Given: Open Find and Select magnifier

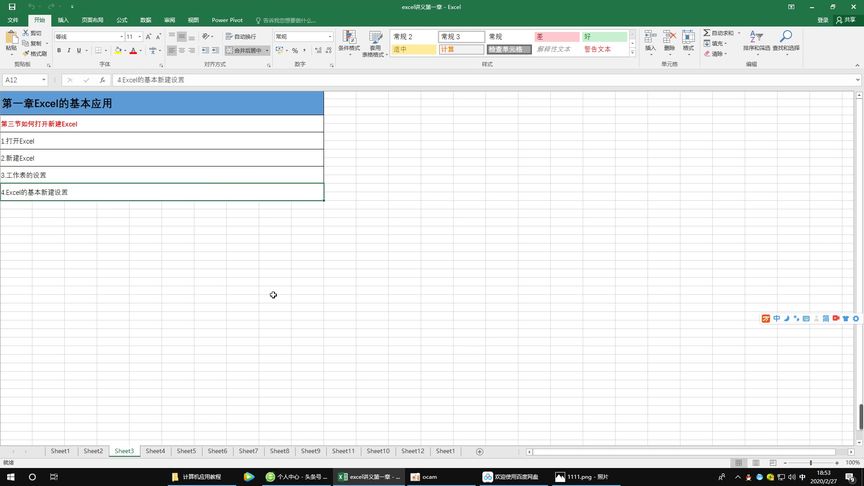Looking at the screenshot, I should [x=786, y=41].
